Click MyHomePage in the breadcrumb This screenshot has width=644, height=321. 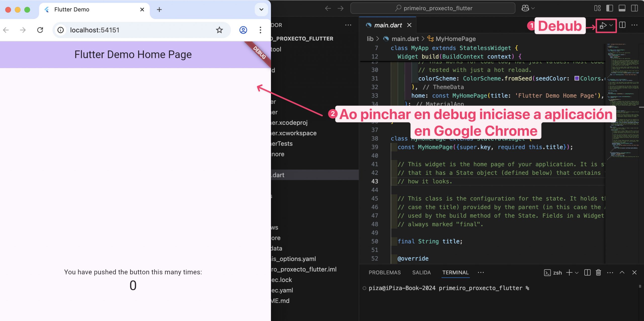click(x=455, y=39)
